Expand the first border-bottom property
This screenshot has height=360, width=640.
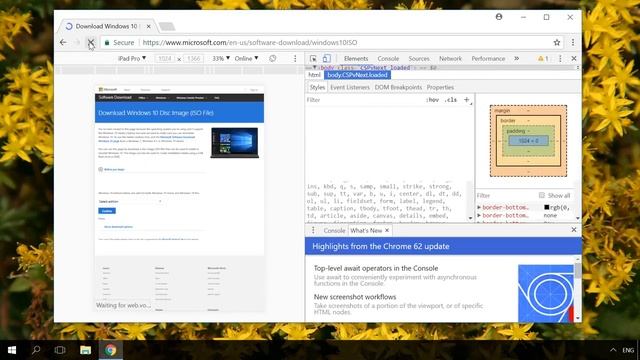479,207
